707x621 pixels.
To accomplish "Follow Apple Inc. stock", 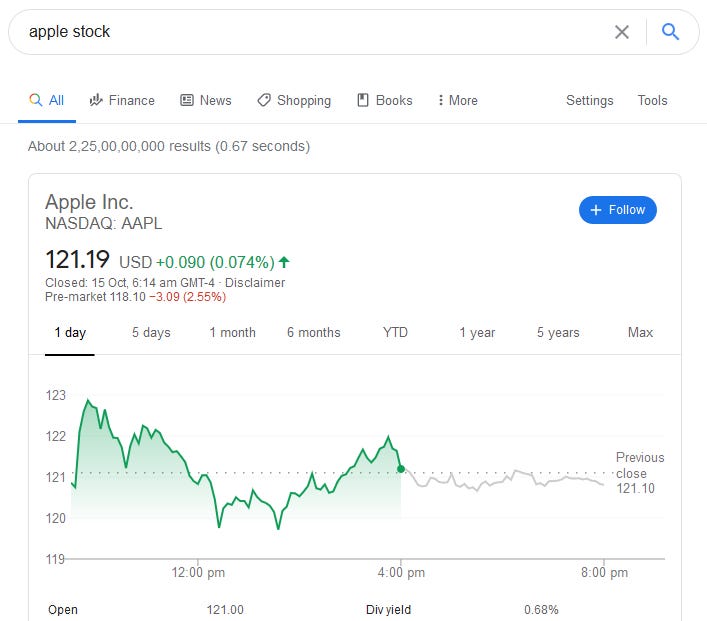I will click(618, 210).
